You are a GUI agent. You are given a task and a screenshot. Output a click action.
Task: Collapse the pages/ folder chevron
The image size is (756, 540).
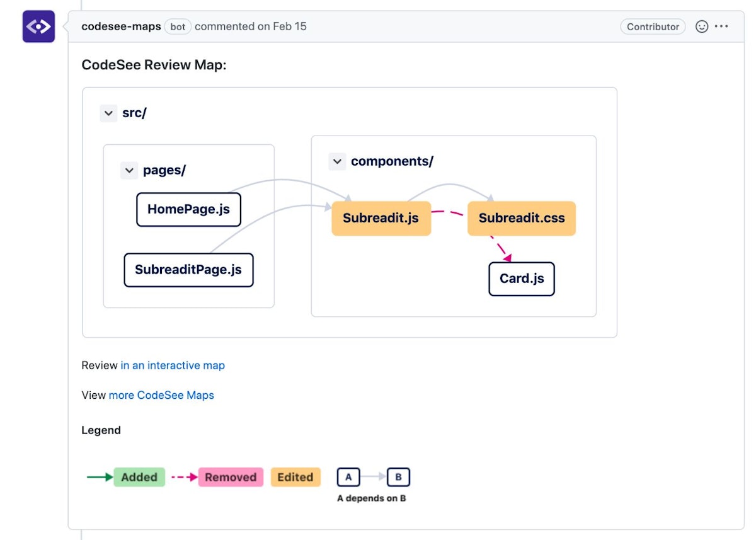coord(129,170)
